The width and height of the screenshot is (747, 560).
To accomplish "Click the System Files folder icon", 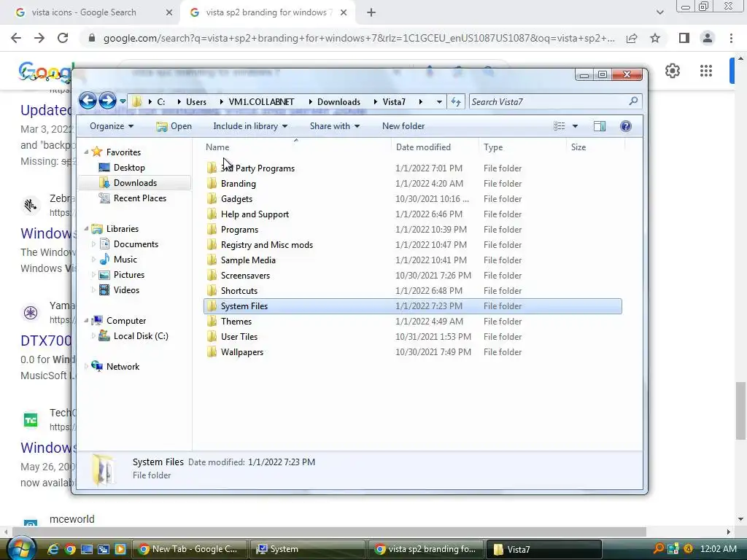I will click(x=212, y=306).
